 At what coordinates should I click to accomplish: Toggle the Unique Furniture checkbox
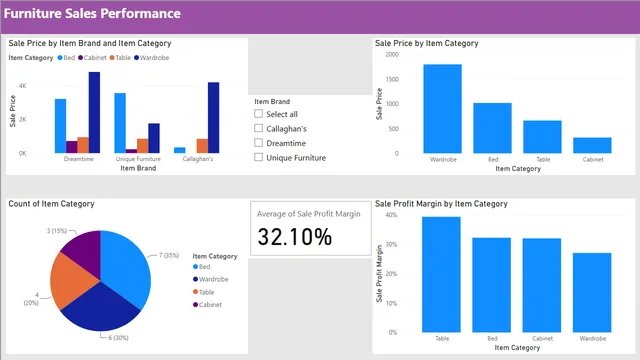(258, 157)
